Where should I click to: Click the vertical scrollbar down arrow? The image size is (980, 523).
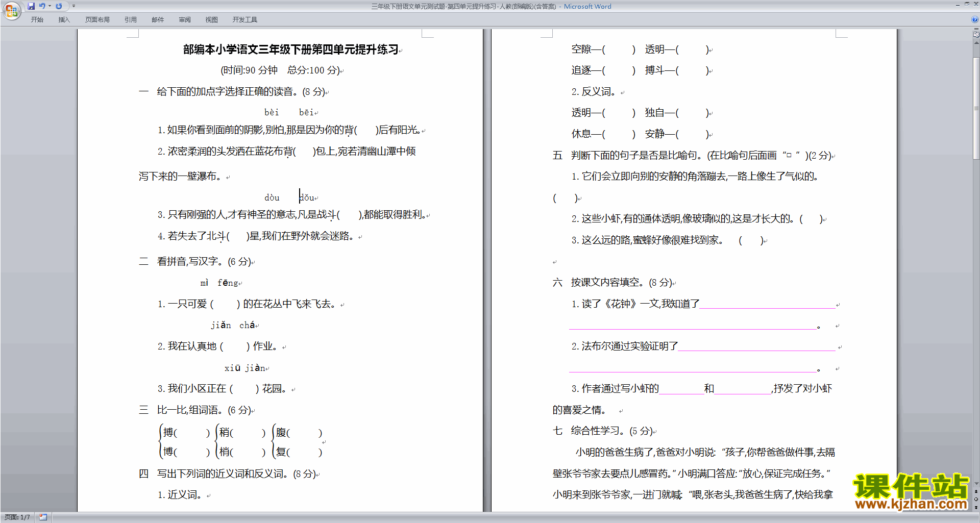976,483
